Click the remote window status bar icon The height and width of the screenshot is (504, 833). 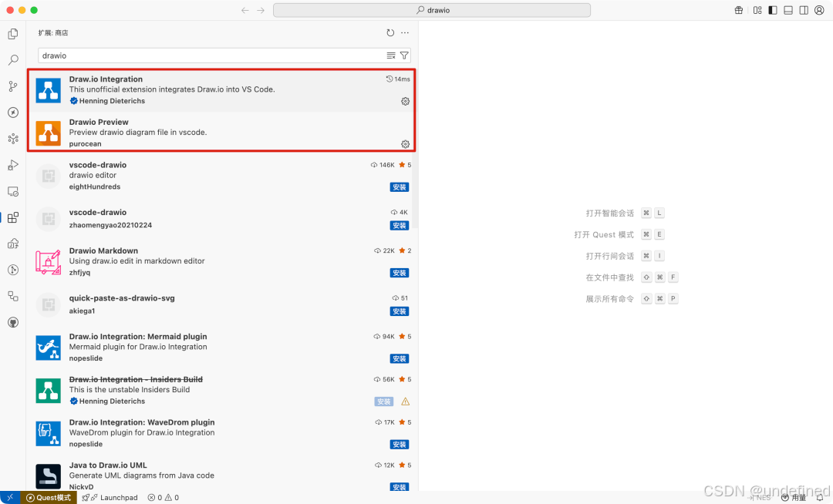(x=10, y=498)
